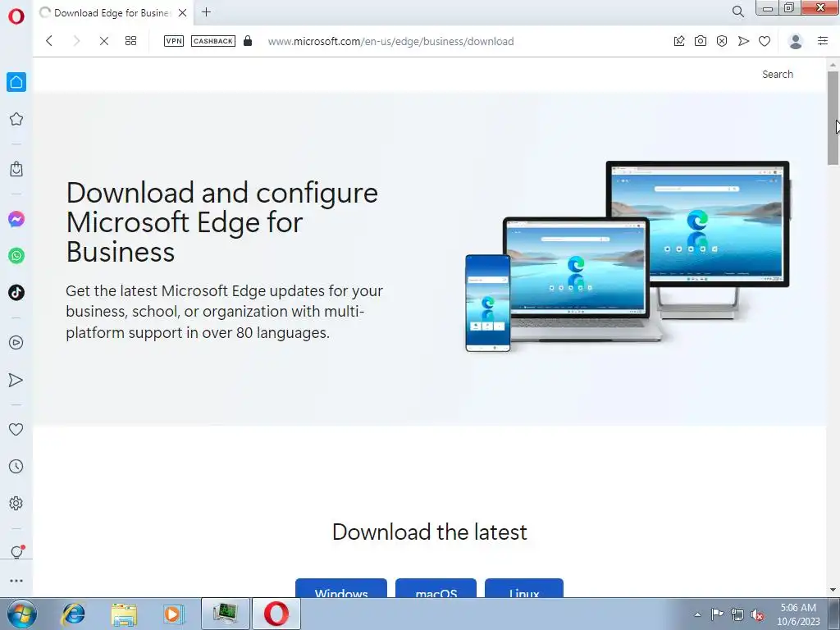The image size is (840, 630).
Task: Open Pinboards heart icon in sidebar
Action: (16, 429)
